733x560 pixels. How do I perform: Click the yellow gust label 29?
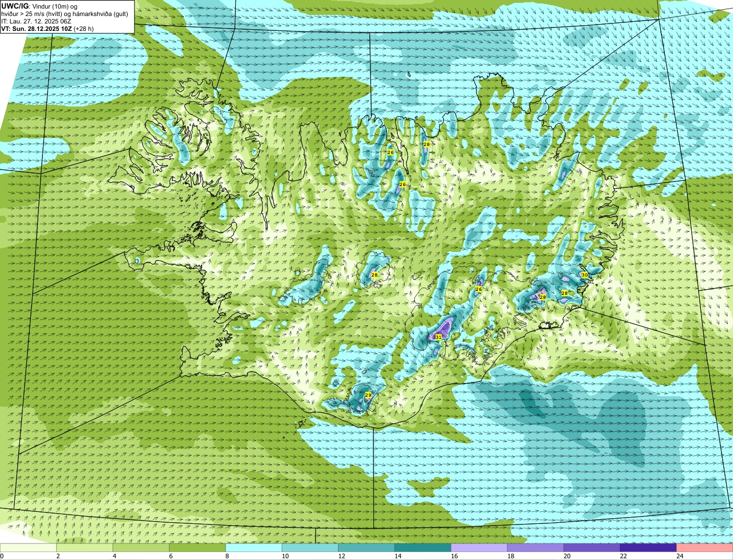pyautogui.click(x=368, y=395)
